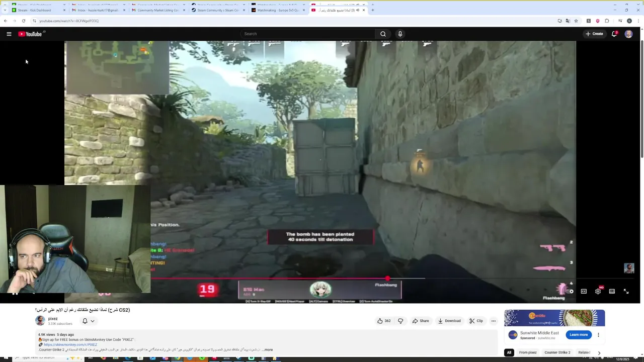Viewport: 644px width, 362px height.
Task: Start voice search with microphone icon
Action: [400, 34]
